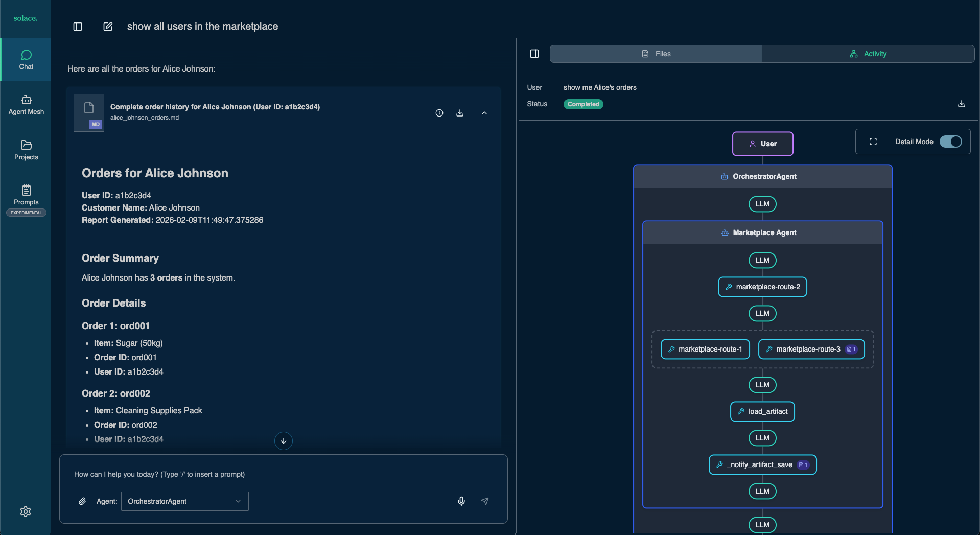The width and height of the screenshot is (980, 535).
Task: Open the Agent selection dropdown
Action: click(184, 501)
